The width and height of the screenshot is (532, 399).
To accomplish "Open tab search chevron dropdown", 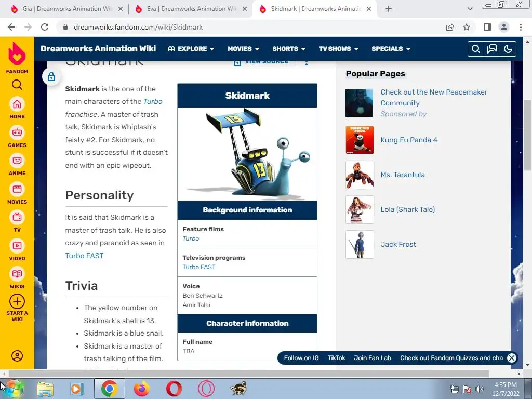I will pos(470,9).
